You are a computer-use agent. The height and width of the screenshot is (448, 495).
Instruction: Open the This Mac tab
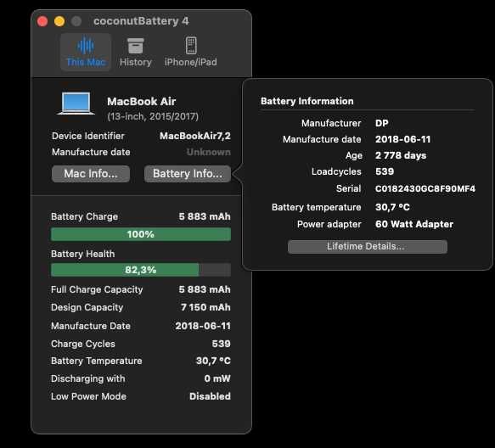click(x=86, y=52)
